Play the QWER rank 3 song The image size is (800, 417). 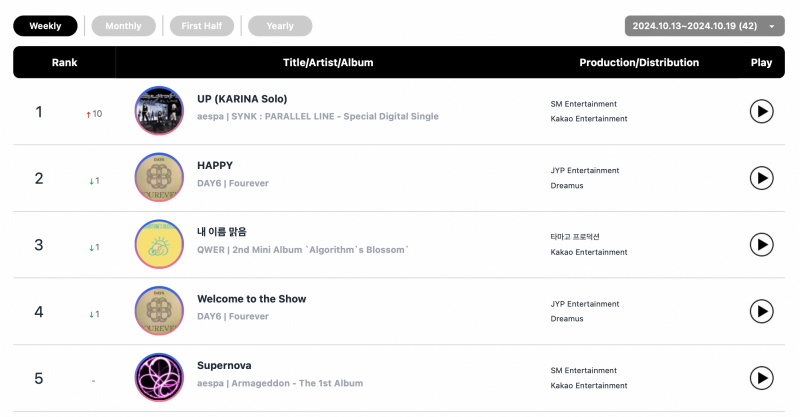coord(761,244)
